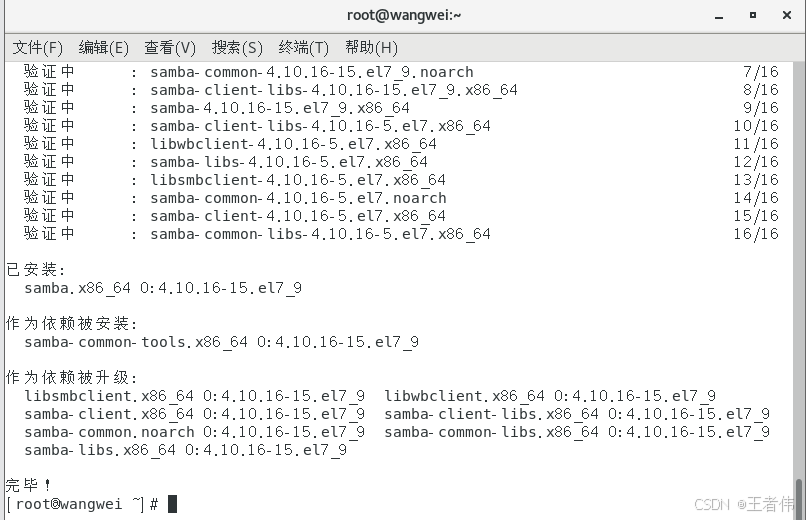This screenshot has width=806, height=520.
Task: Click the 16/16 verification counter
Action: 756,234
